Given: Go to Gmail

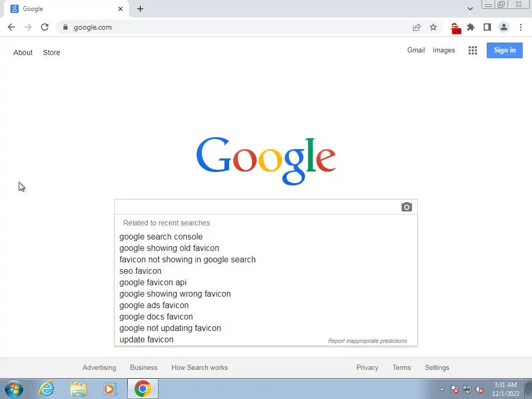Looking at the screenshot, I should (416, 50).
